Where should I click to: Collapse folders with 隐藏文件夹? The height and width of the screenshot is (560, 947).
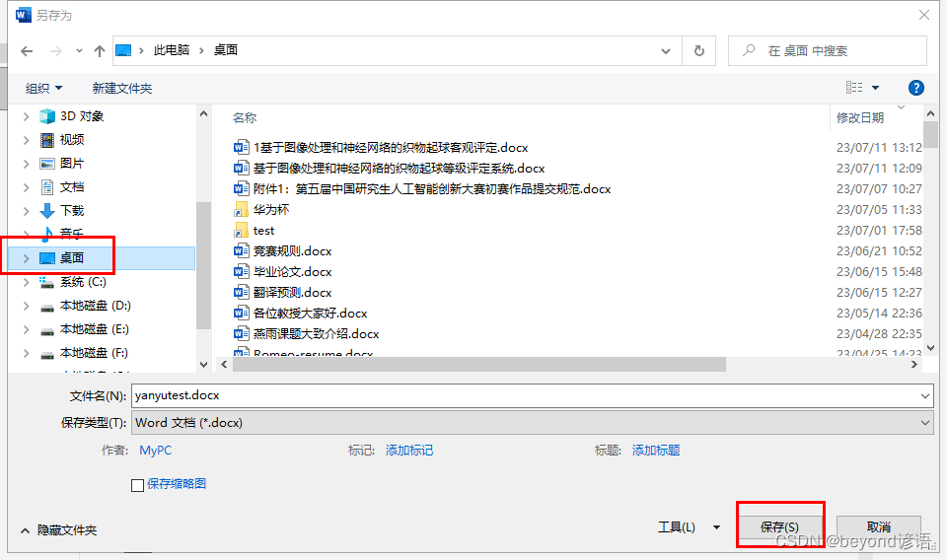[x=58, y=529]
